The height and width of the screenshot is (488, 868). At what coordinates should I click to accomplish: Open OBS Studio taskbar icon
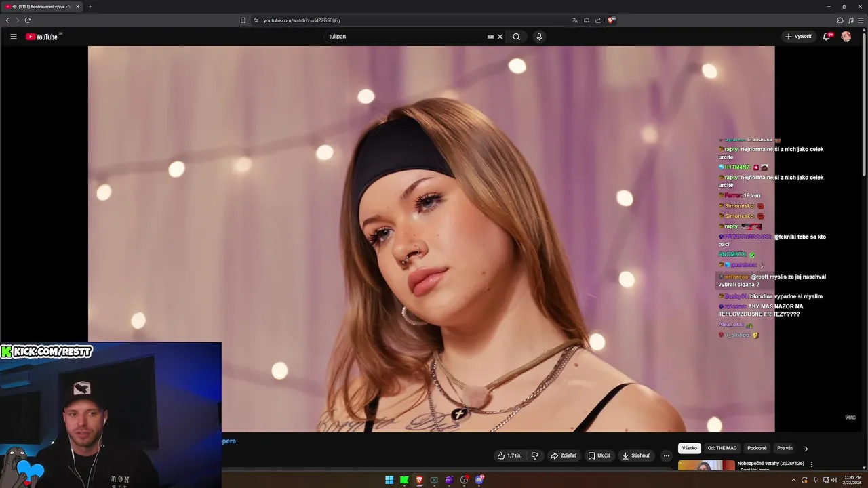tap(464, 480)
